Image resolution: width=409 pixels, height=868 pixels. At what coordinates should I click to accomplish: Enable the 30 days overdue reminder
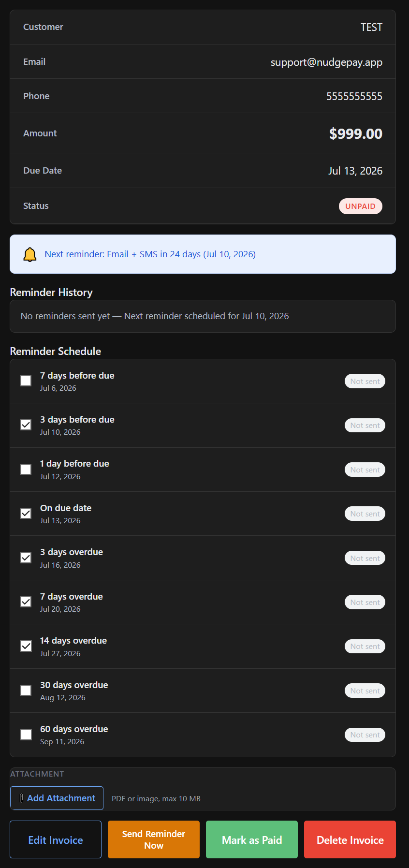(26, 691)
